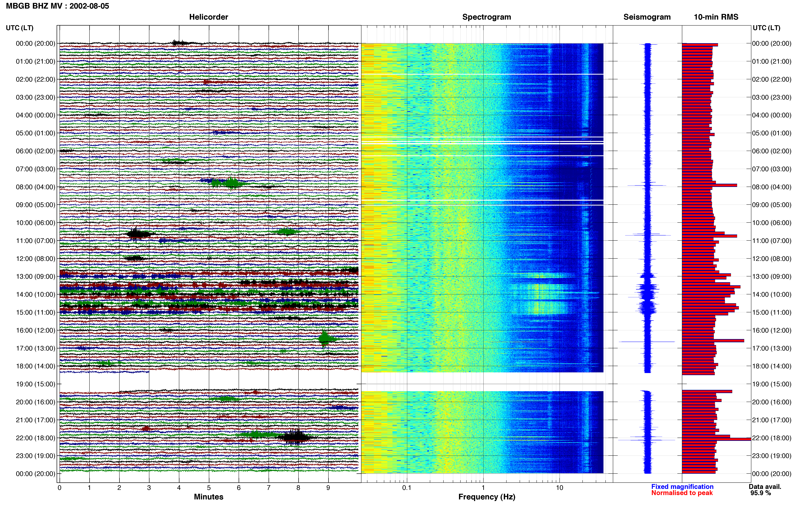Image resolution: width=812 pixels, height=508 pixels.
Task: Click the 'Helicorder' panel heading
Action: click(x=209, y=17)
